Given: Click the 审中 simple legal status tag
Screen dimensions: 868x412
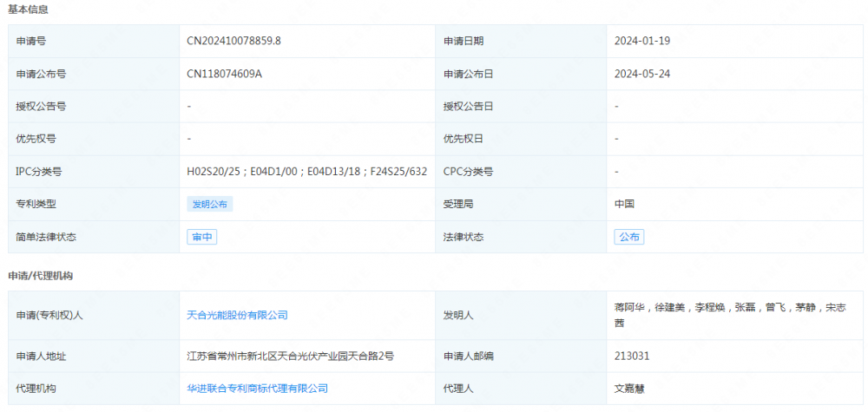Looking at the screenshot, I should point(202,238).
